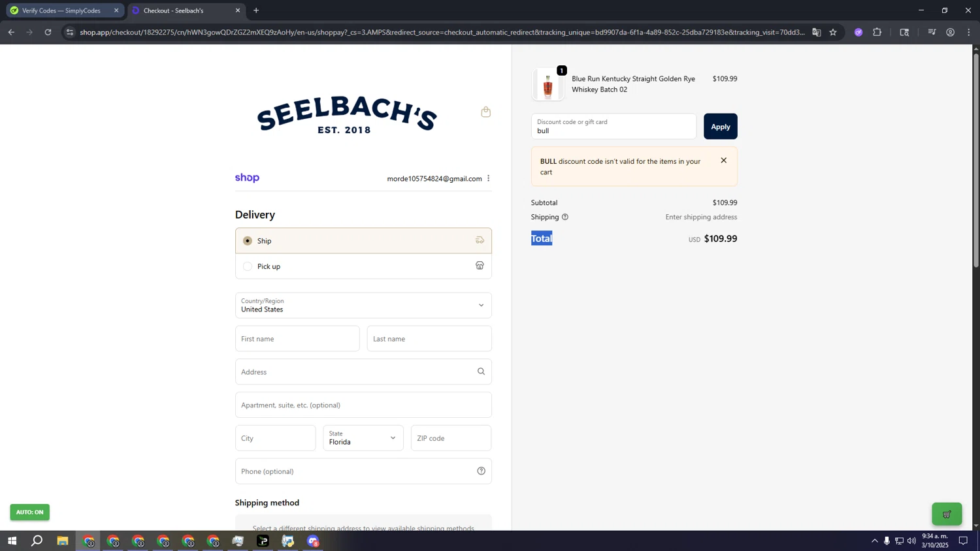This screenshot has width=980, height=551.
Task: Apply the entered discount code
Action: (720, 127)
